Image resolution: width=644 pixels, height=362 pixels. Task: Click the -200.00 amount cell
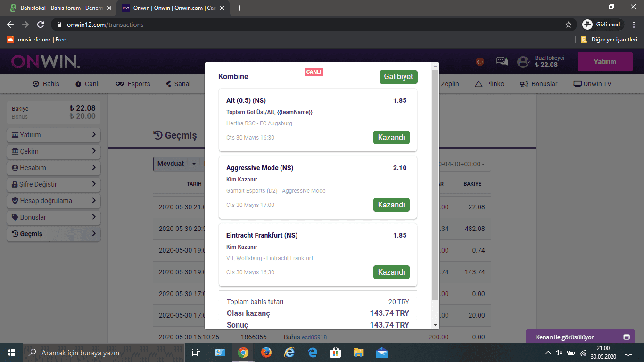coord(437,337)
